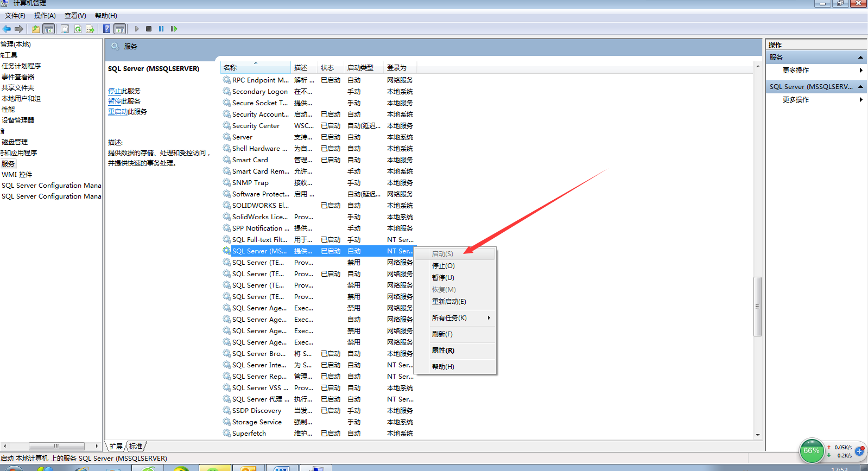Click the Stop service square icon
Screen dimensions: 868x471
149,29
